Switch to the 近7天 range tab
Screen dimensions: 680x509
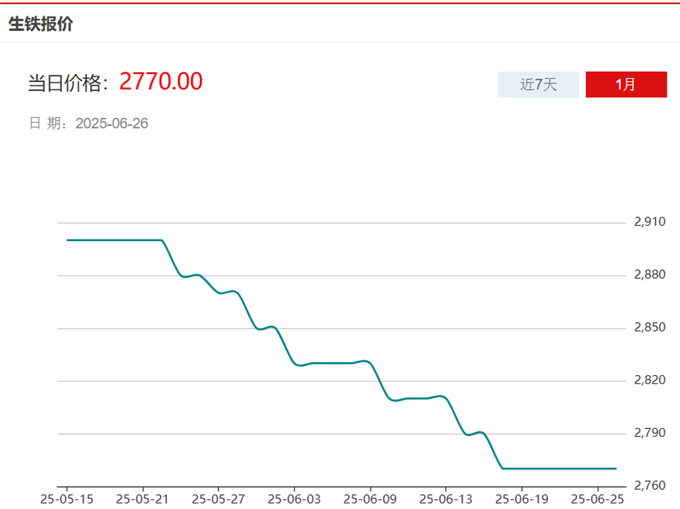pyautogui.click(x=539, y=85)
